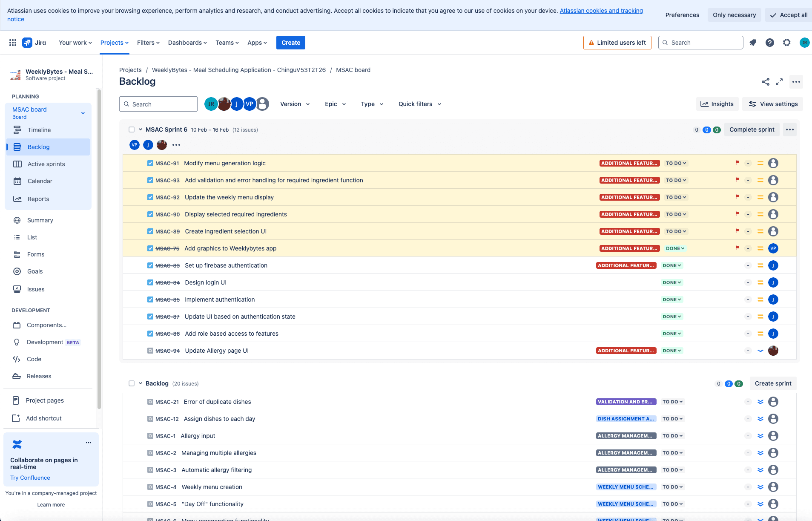Enter full screen with the expand arrows icon

click(x=779, y=82)
